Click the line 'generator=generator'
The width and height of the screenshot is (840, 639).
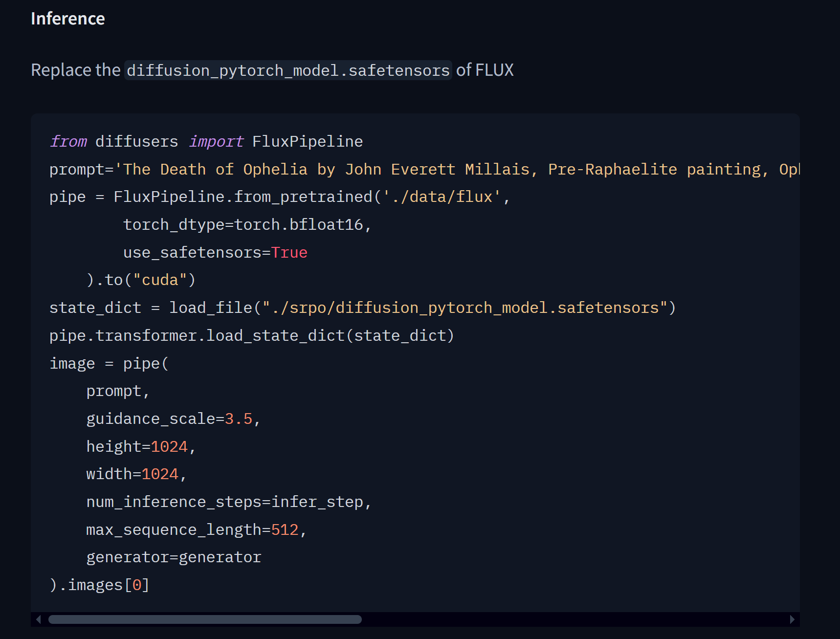click(174, 557)
